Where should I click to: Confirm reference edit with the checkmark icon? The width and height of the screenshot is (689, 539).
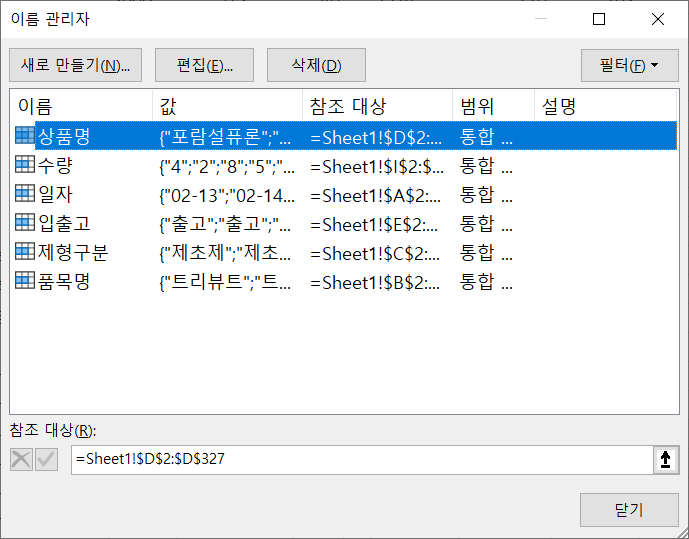click(x=46, y=460)
